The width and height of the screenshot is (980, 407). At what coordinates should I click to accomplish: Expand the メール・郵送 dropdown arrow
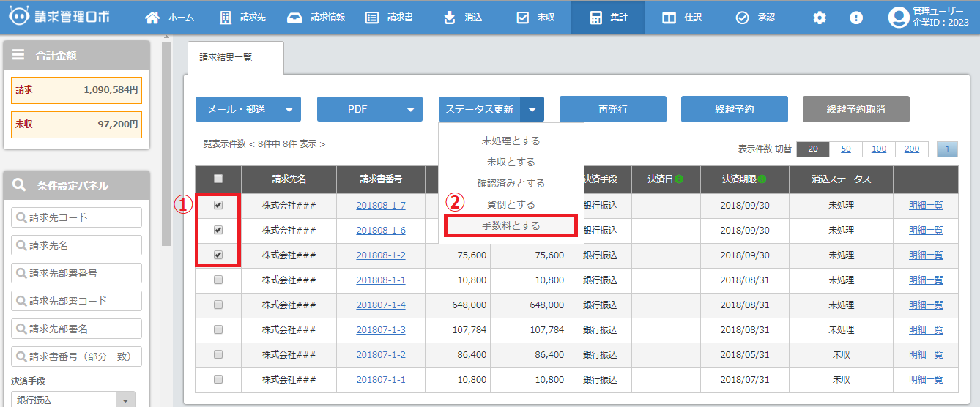289,110
